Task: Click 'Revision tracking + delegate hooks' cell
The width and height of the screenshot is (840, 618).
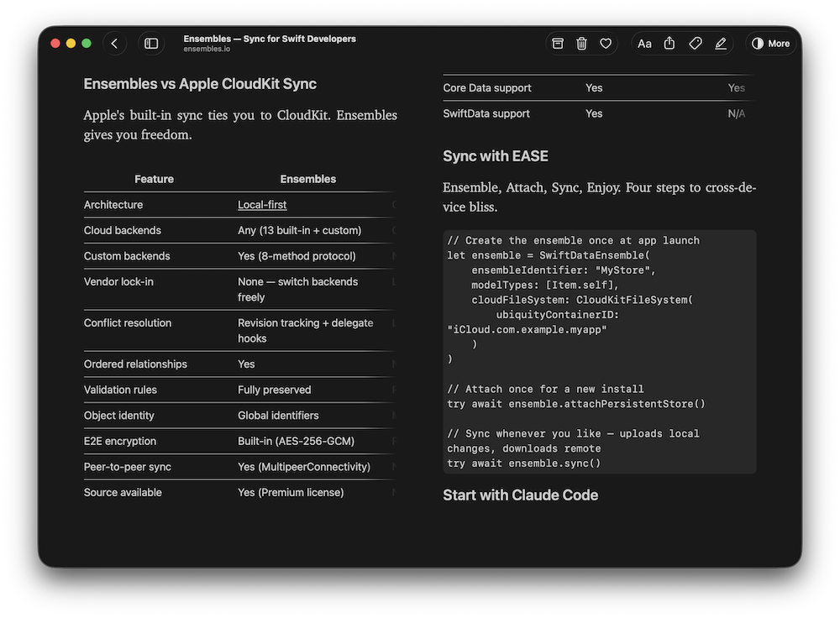Action: point(306,331)
